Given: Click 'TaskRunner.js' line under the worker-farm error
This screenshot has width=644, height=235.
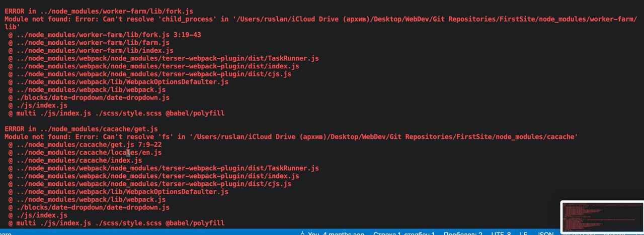Looking at the screenshot, I should [x=164, y=58].
